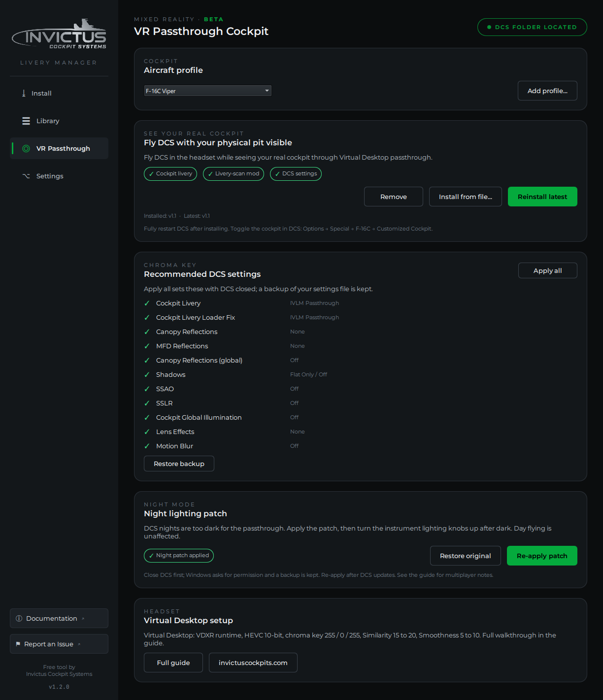This screenshot has width=603, height=700.
Task: Click checkmark beside MFD Reflections
Action: tap(147, 346)
